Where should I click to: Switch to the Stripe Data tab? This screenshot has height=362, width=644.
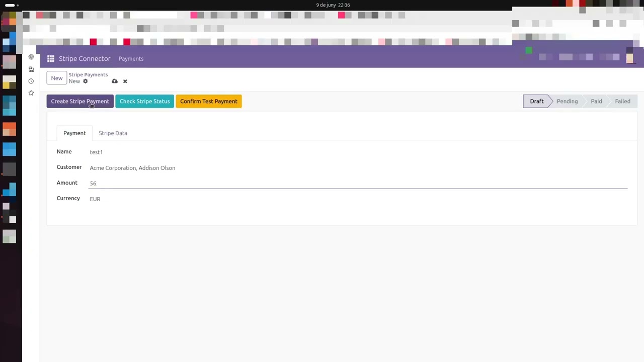113,133
